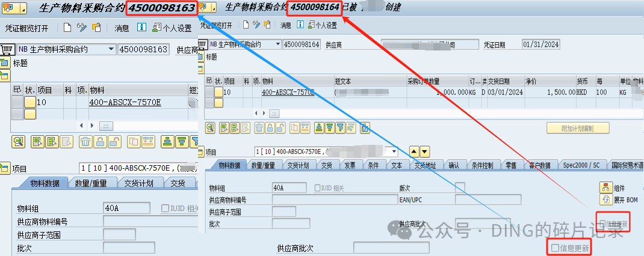Open 条件控制 tab
The height and width of the screenshot is (256, 644).
click(482, 165)
